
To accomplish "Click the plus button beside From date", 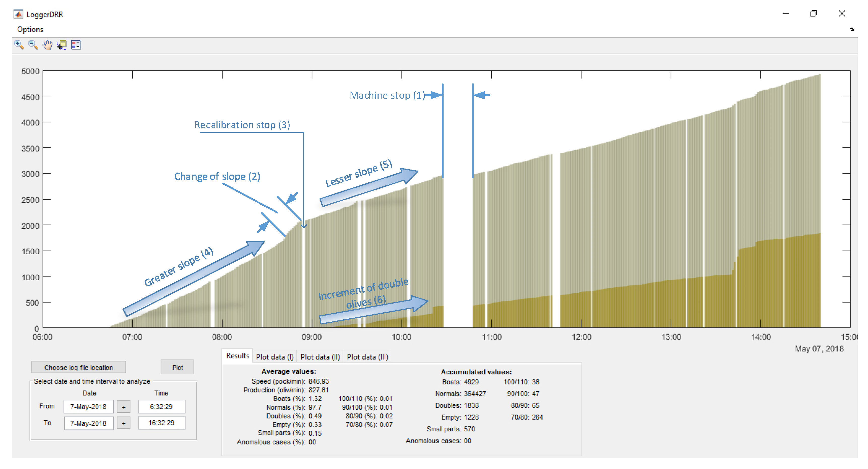I will [x=124, y=407].
